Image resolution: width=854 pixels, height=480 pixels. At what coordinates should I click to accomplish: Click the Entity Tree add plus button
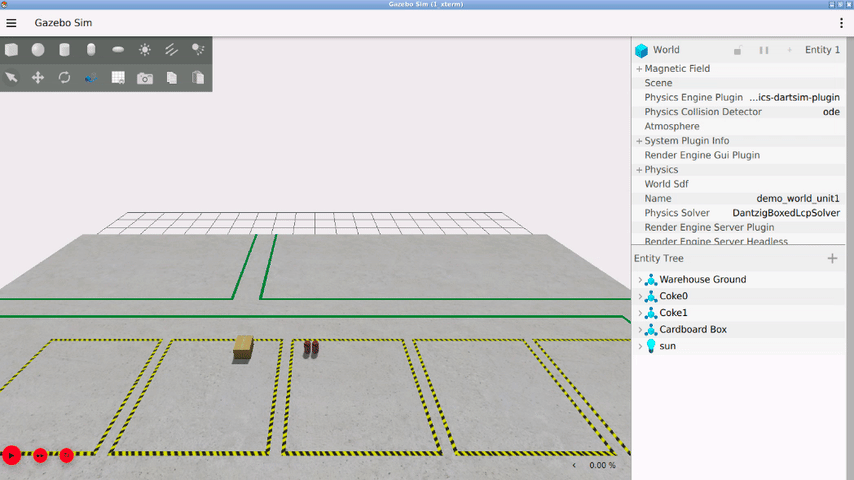tap(832, 258)
